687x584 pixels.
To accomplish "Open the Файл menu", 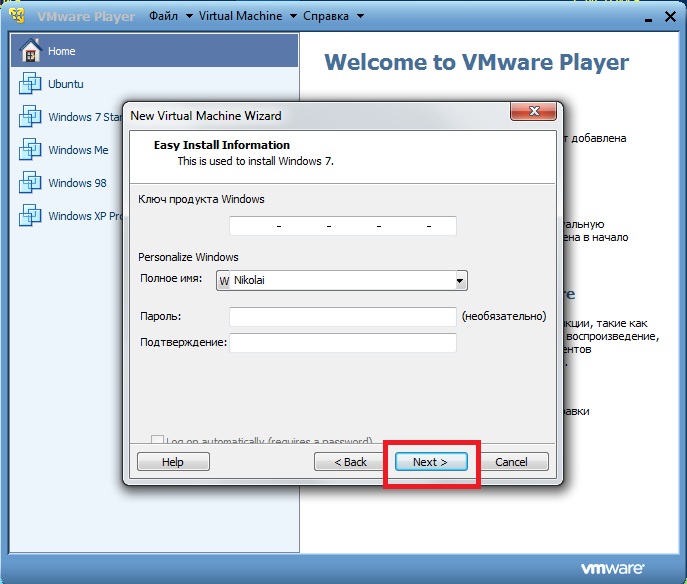I will pyautogui.click(x=163, y=16).
